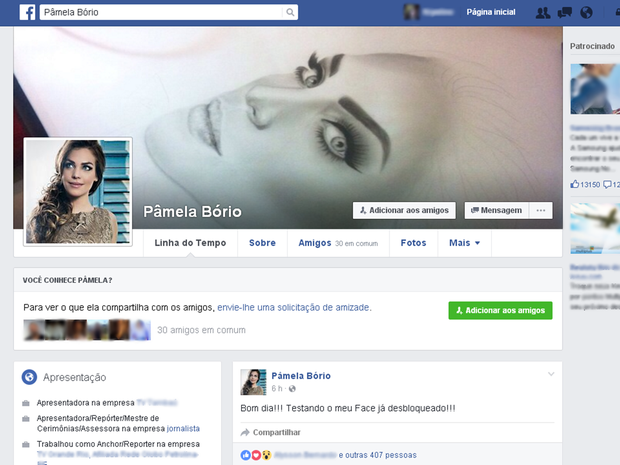
Task: Expand the Mais dropdown on profile
Action: pyautogui.click(x=465, y=243)
